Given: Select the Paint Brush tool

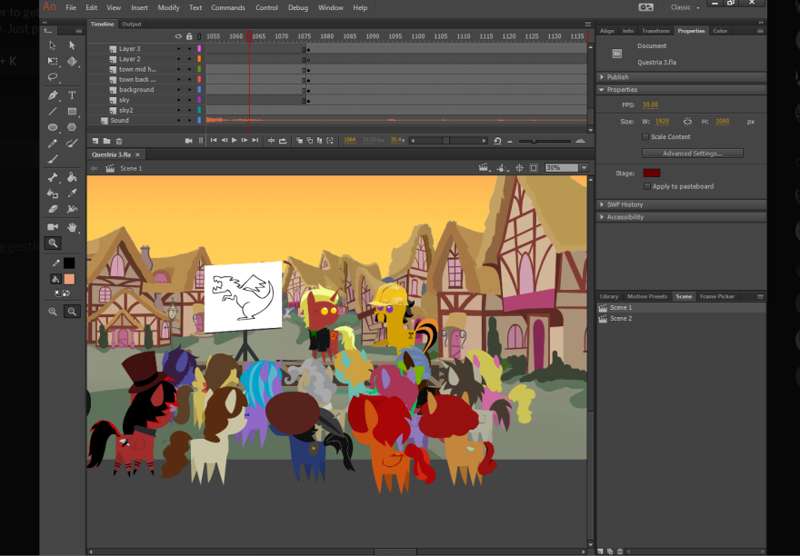Looking at the screenshot, I should point(72,143).
